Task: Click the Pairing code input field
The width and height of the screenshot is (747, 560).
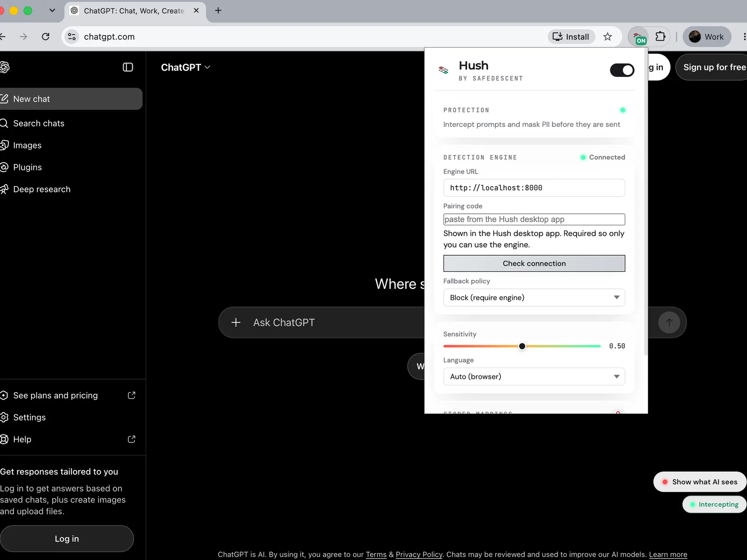Action: click(534, 219)
